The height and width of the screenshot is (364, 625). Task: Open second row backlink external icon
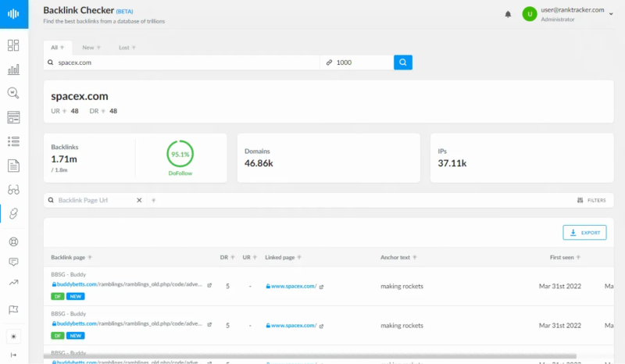click(209, 324)
